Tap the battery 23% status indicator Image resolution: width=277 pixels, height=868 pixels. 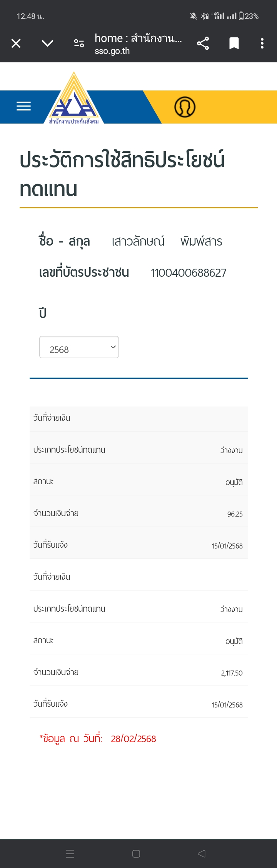tap(249, 16)
